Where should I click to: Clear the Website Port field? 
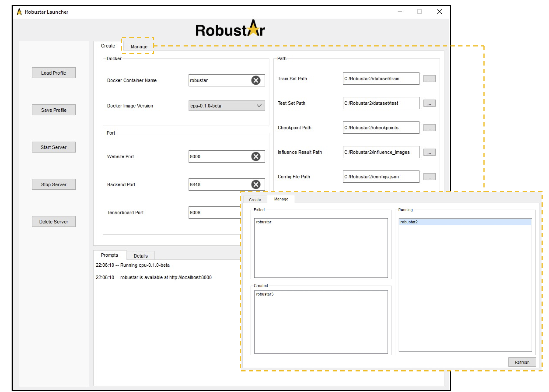click(x=256, y=156)
